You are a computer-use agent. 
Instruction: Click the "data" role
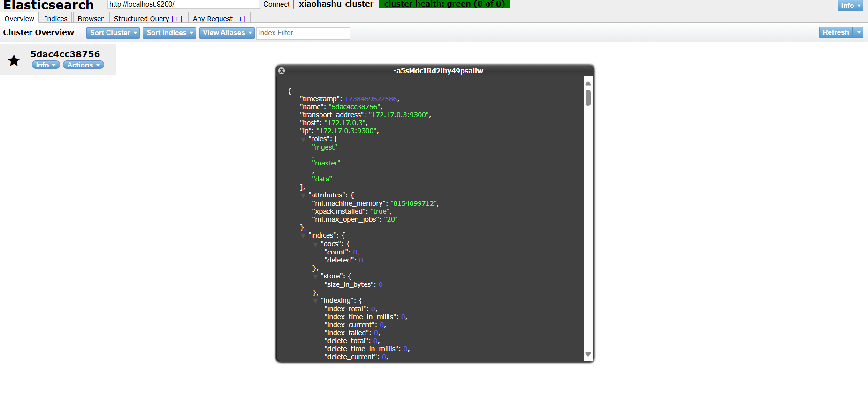coord(322,179)
